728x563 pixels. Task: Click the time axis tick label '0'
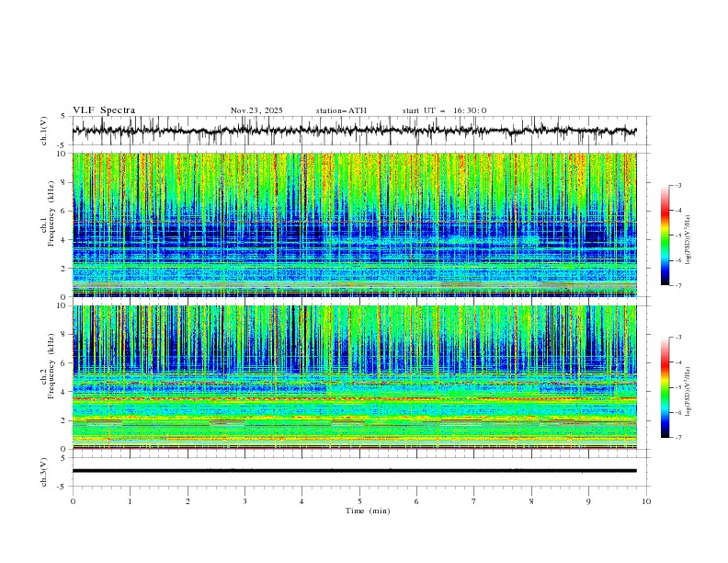pyautogui.click(x=73, y=501)
